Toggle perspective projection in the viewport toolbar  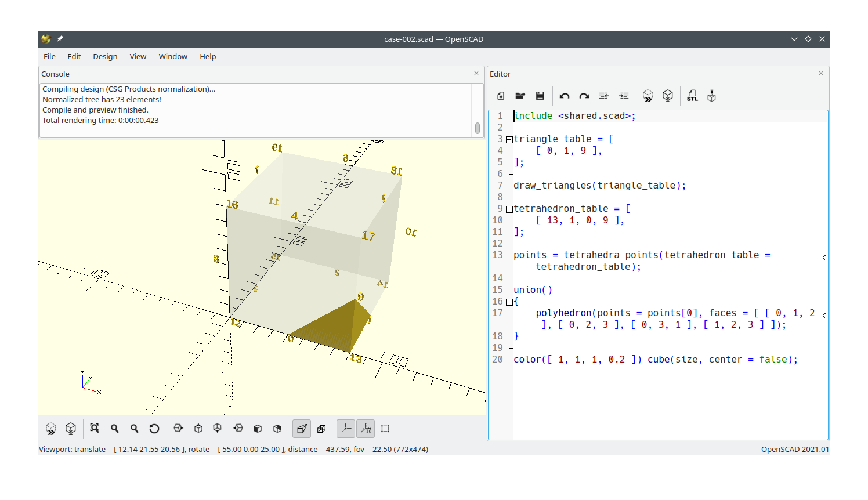[x=301, y=428]
